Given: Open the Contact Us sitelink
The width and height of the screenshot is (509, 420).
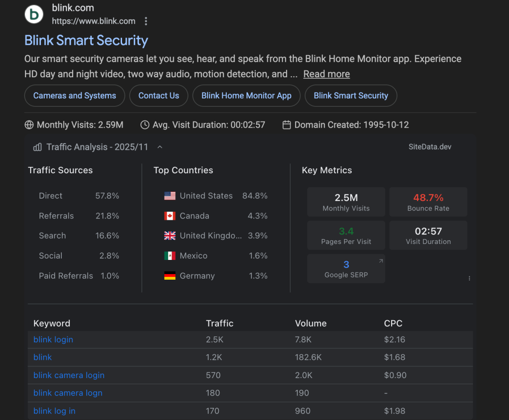Looking at the screenshot, I should point(159,96).
